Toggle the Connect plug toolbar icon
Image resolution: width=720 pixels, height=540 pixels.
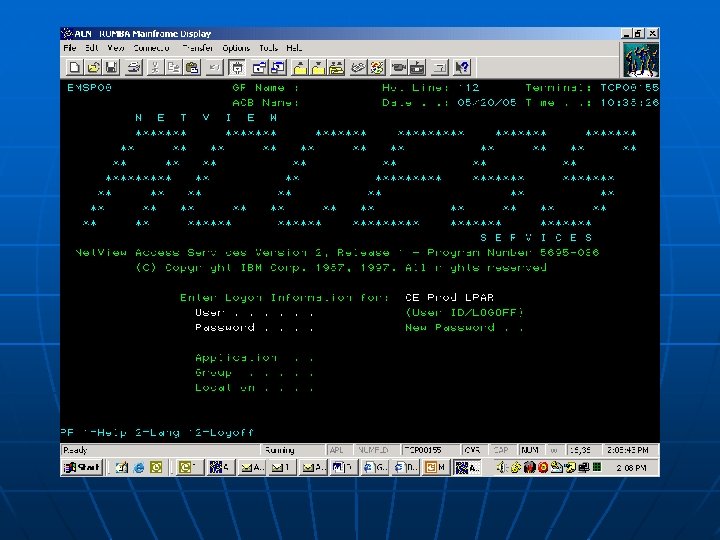click(237, 68)
